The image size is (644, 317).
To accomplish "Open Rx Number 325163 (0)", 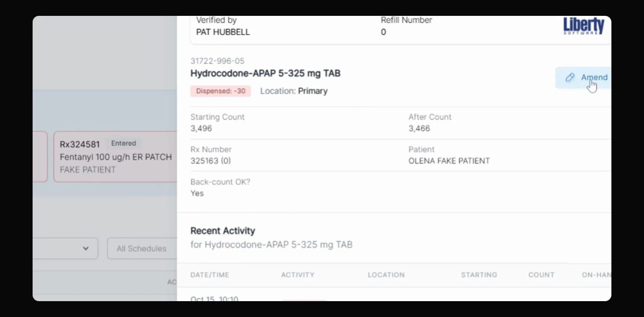I will click(x=211, y=161).
